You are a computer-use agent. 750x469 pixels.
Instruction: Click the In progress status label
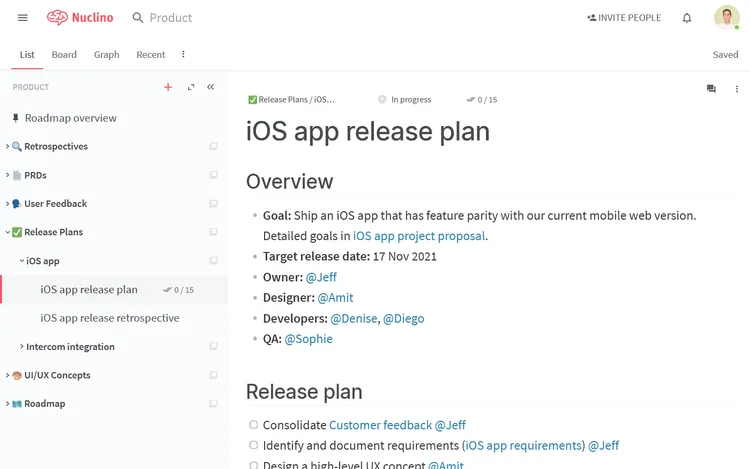[x=411, y=99]
